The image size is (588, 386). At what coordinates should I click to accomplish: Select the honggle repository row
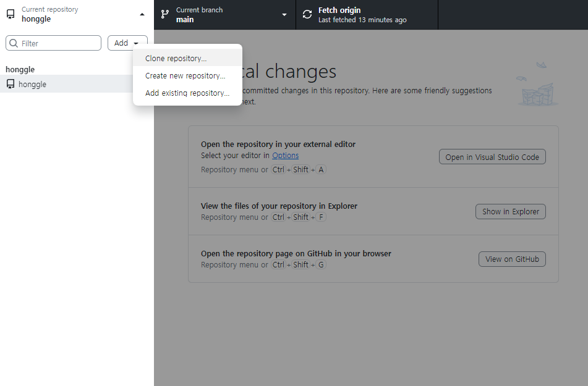pyautogui.click(x=77, y=84)
